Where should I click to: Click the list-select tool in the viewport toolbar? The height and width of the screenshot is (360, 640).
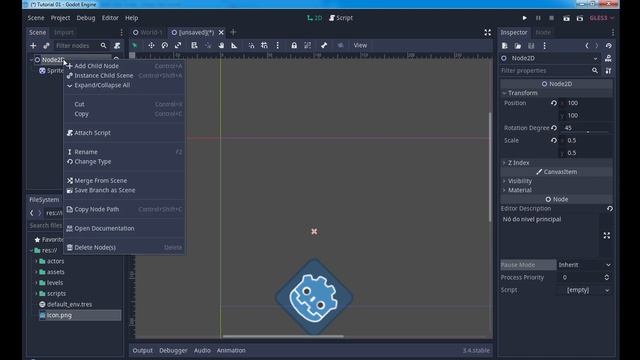point(194,45)
